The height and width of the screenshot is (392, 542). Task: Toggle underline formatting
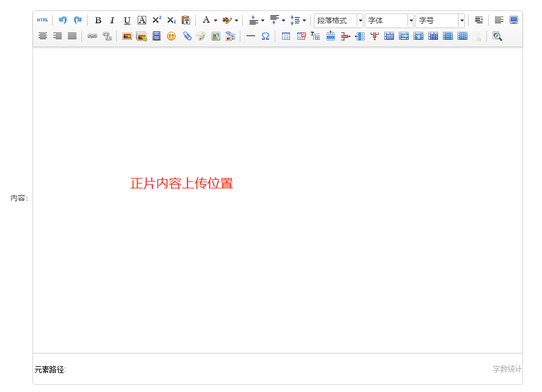127,20
